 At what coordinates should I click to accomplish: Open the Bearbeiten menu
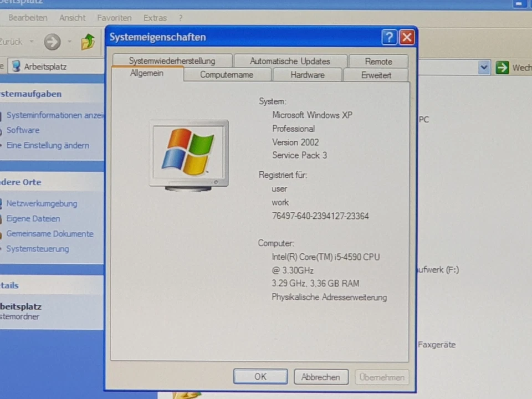coord(28,18)
